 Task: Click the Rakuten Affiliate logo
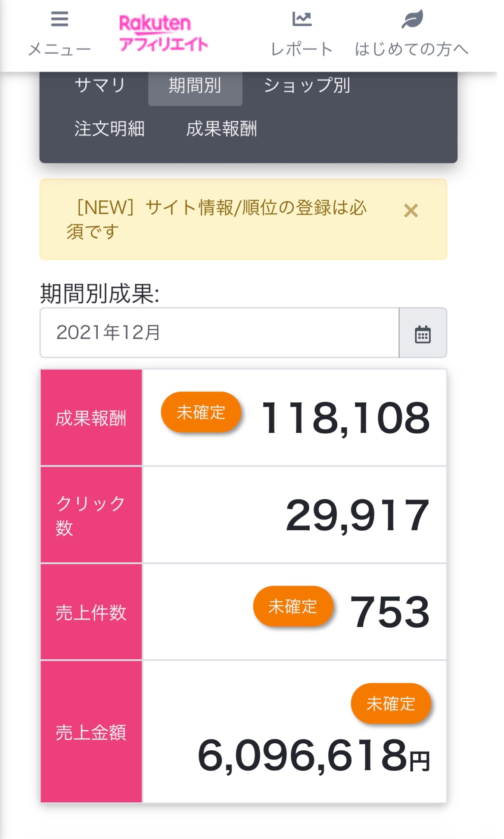click(x=163, y=34)
